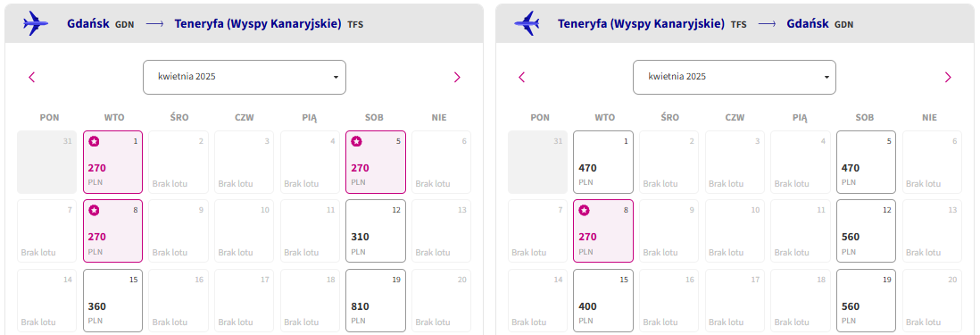
Task: Go to next month in return calendar
Action: pyautogui.click(x=948, y=78)
